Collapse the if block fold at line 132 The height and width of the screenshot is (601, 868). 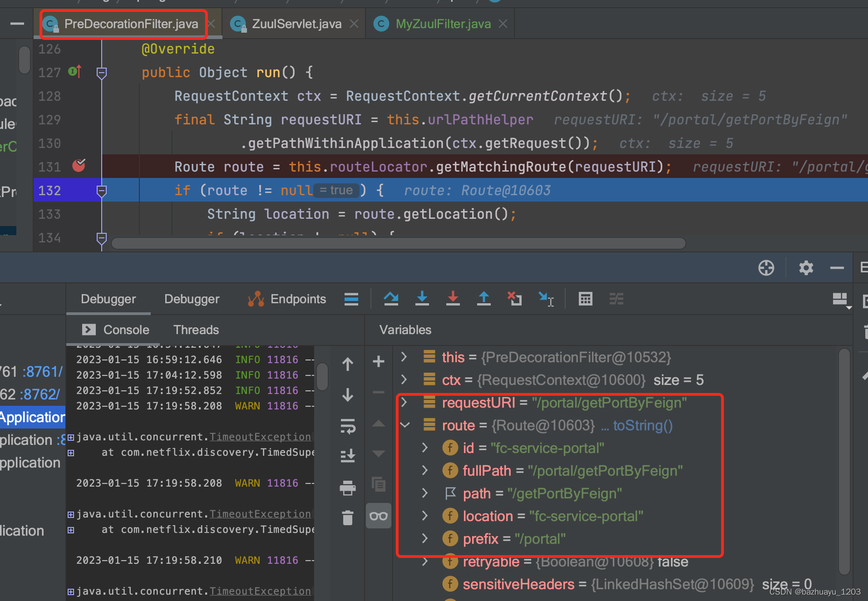(102, 191)
